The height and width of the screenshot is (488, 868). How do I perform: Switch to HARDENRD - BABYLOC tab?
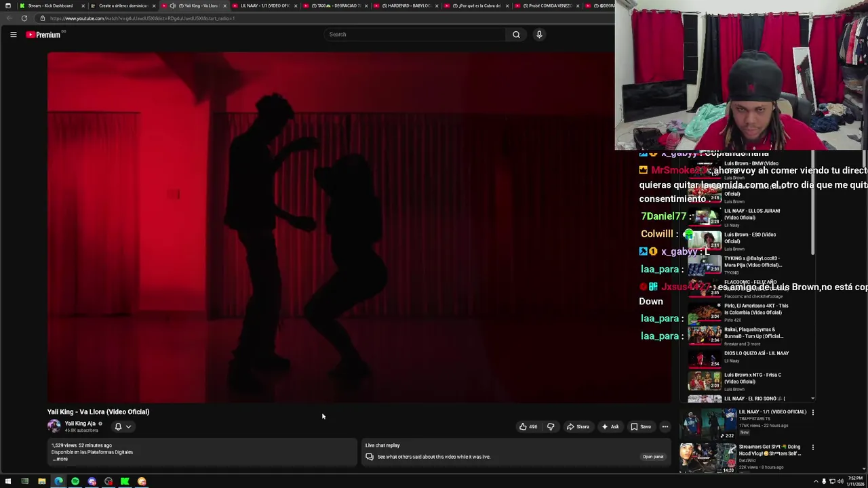point(406,5)
